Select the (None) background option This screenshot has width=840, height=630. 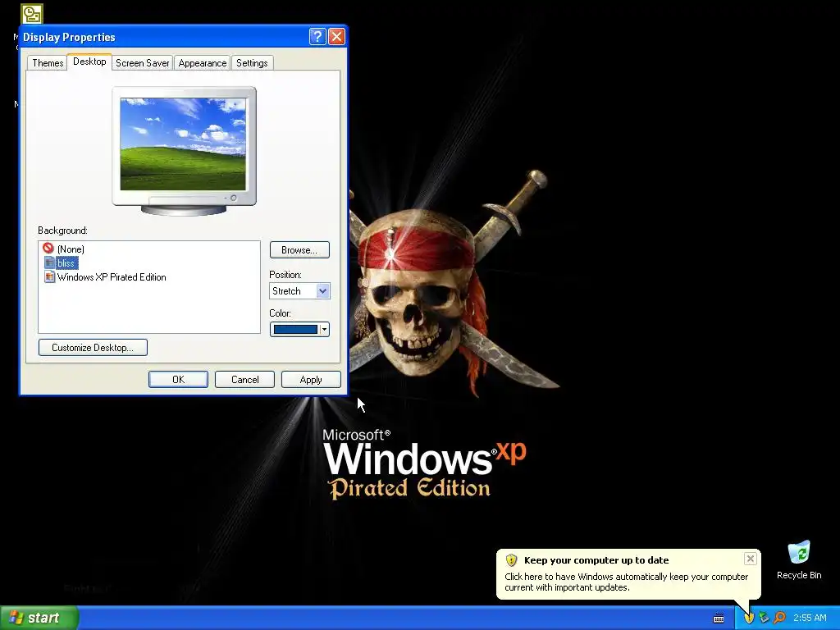pos(71,249)
